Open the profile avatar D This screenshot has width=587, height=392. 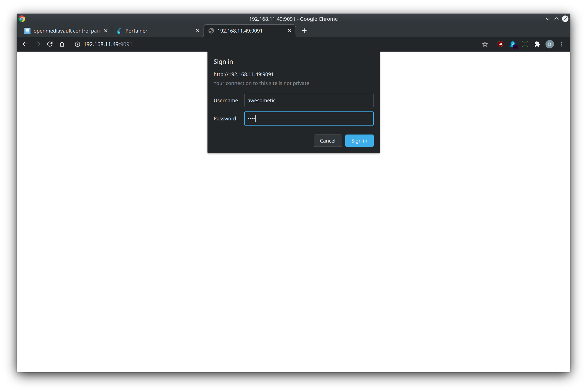549,44
